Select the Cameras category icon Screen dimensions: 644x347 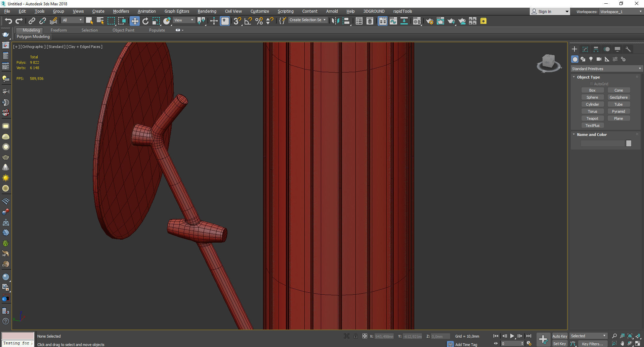(599, 59)
